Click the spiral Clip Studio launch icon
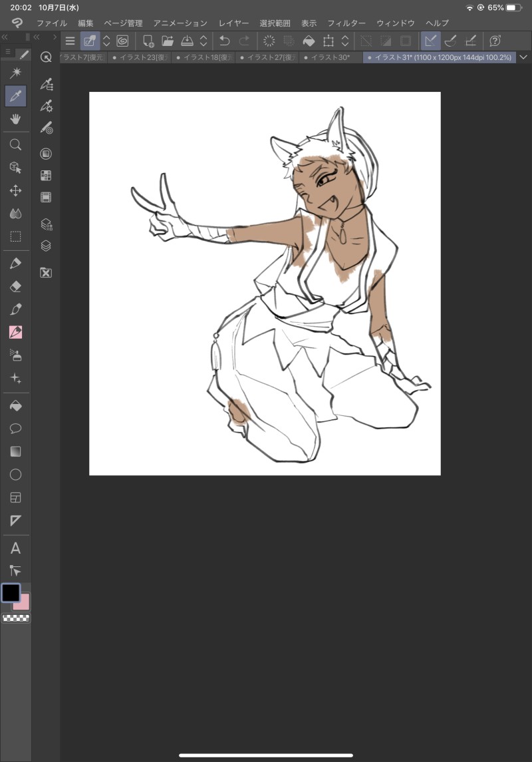This screenshot has width=532, height=762. click(x=122, y=41)
